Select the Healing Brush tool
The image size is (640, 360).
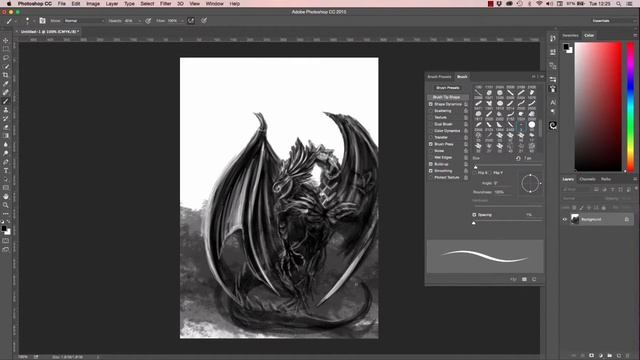tap(6, 92)
